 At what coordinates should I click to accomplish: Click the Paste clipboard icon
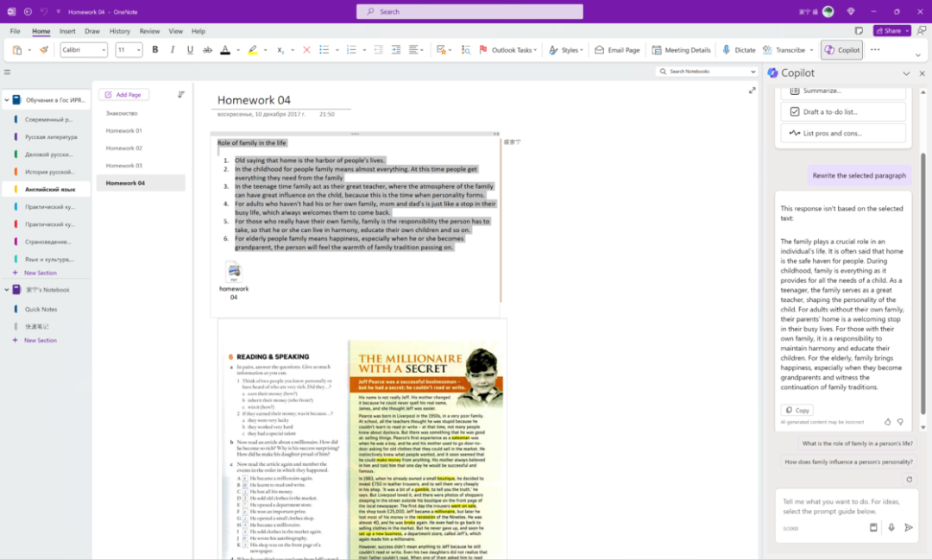pyautogui.click(x=17, y=50)
